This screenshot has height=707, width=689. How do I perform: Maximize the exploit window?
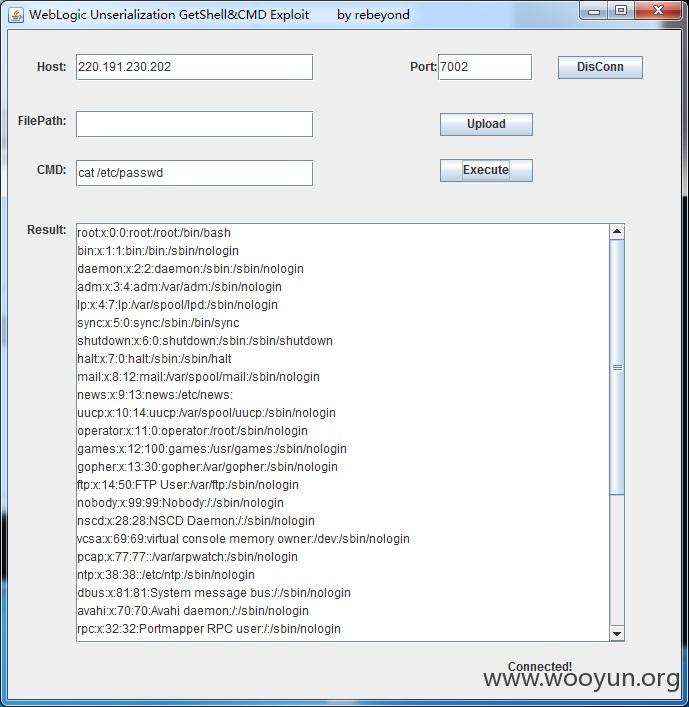coord(621,11)
